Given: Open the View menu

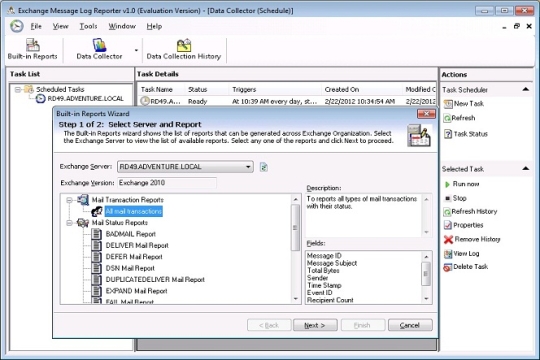Looking at the screenshot, I should (x=60, y=26).
